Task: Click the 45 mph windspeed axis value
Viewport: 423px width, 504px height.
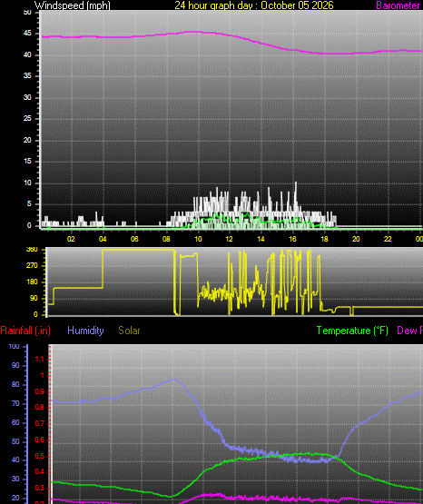Action: click(x=27, y=34)
